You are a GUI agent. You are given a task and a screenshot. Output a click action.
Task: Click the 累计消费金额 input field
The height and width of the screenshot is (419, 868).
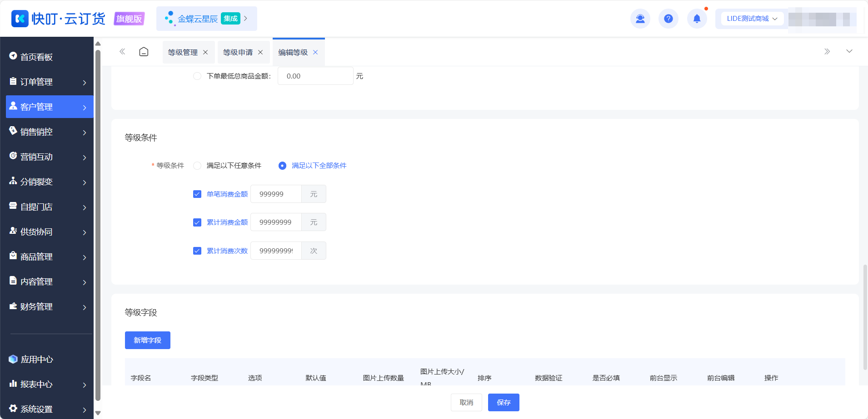click(x=276, y=222)
